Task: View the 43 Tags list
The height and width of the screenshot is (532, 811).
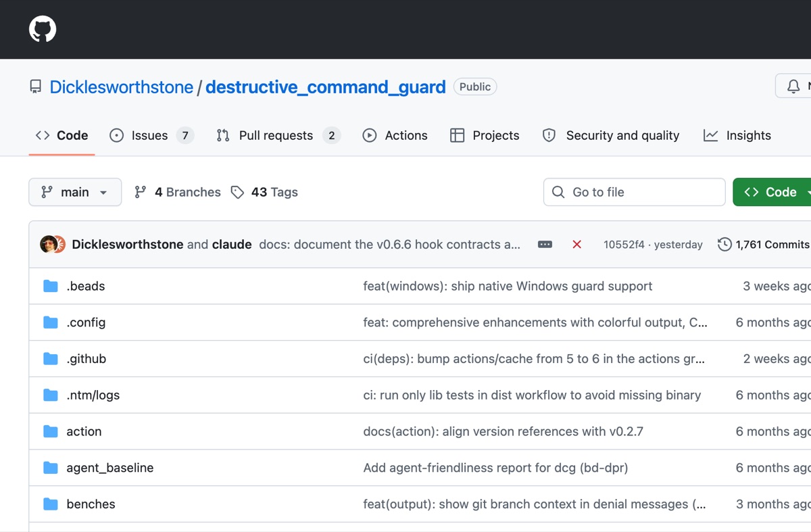Action: [264, 192]
